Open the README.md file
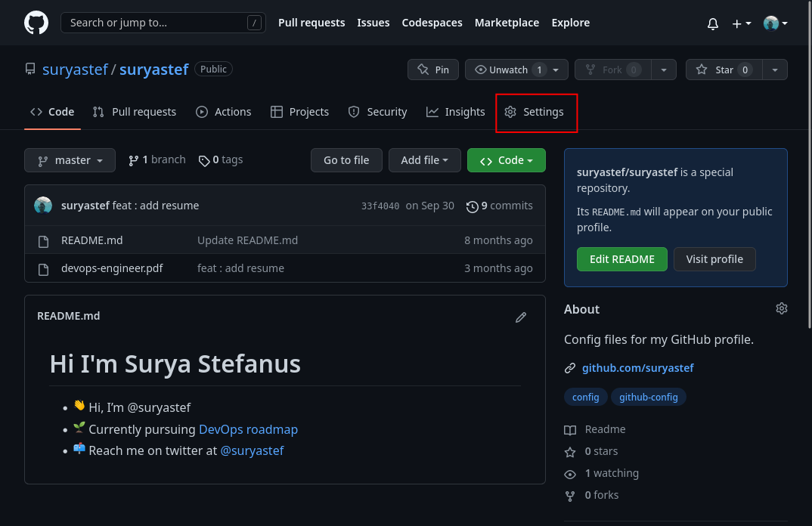812x526 pixels. pos(92,240)
